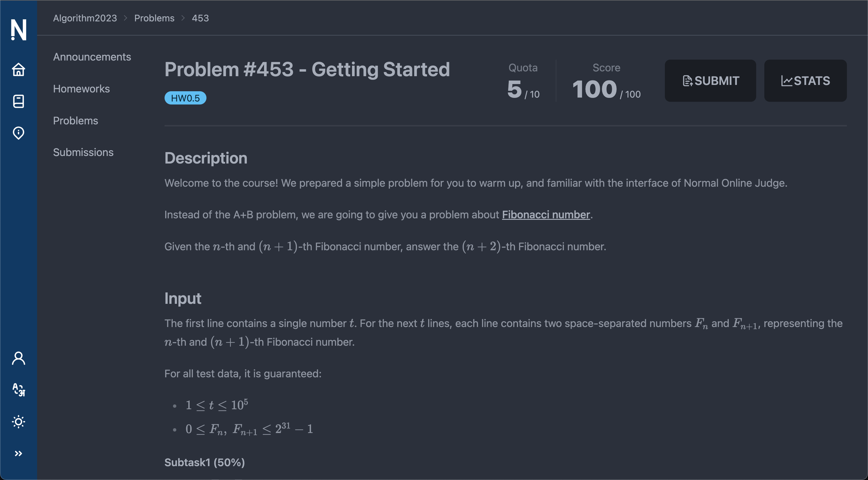
Task: Click the info pin icon in sidebar
Action: [18, 133]
